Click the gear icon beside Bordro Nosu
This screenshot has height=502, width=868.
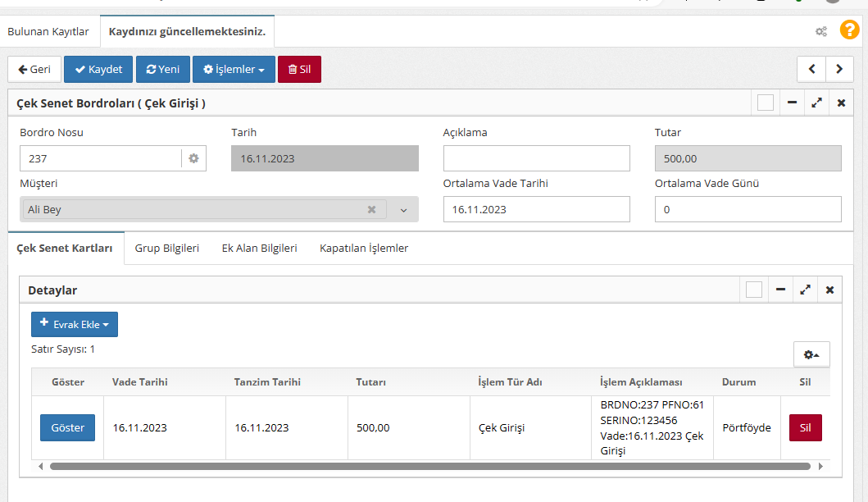tap(193, 158)
